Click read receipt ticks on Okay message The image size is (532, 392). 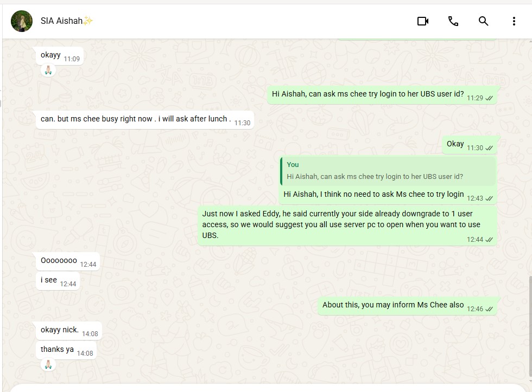489,148
